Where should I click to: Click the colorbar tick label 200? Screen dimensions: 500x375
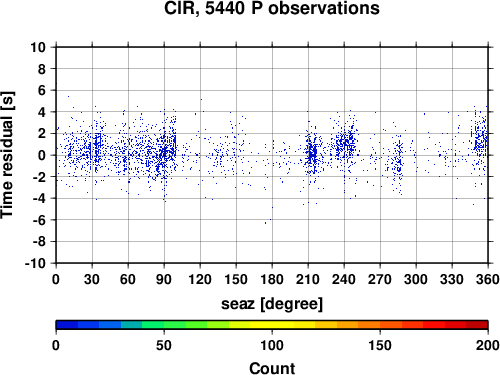[x=488, y=345]
